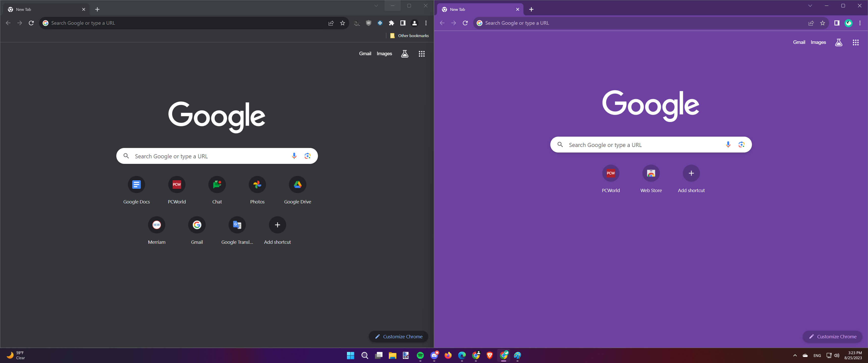Share this page in dark Chrome window
This screenshot has width=868, height=363.
point(331,23)
